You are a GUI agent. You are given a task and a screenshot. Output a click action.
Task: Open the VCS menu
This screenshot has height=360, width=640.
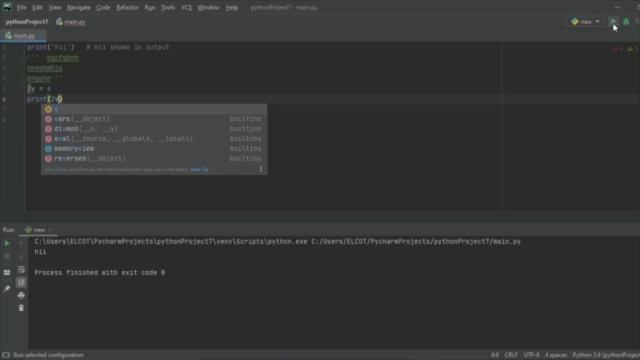point(186,7)
